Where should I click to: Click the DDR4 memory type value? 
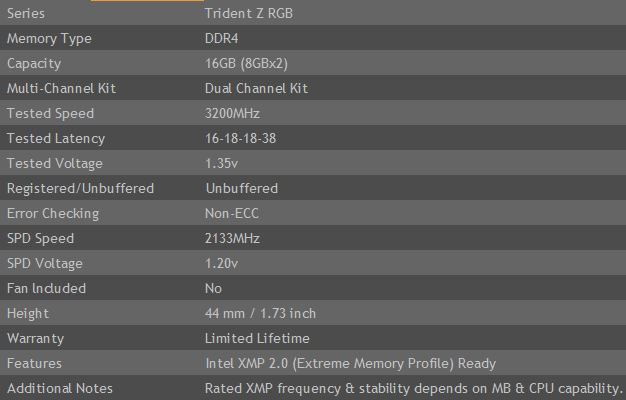(x=222, y=38)
